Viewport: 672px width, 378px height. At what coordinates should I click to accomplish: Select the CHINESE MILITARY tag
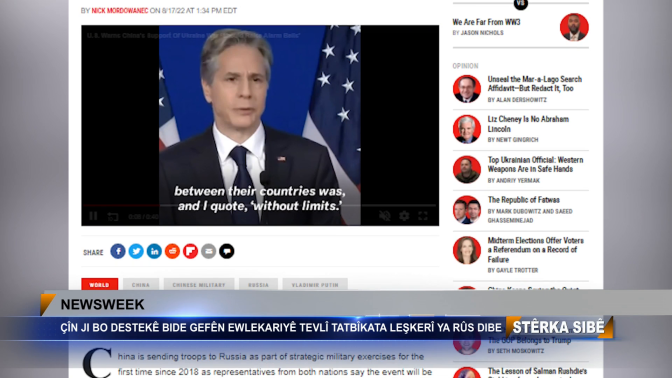[x=199, y=285]
